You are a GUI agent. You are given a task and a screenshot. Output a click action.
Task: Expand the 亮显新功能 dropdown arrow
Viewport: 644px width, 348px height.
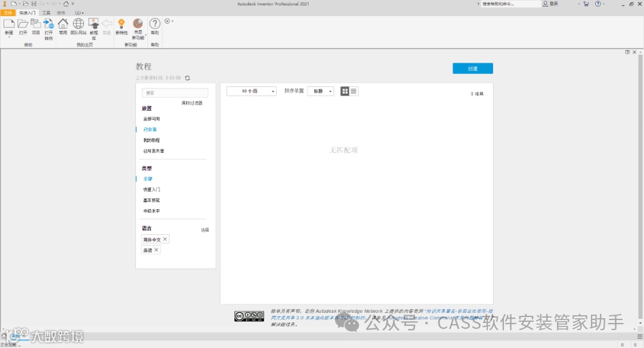tap(145, 35)
